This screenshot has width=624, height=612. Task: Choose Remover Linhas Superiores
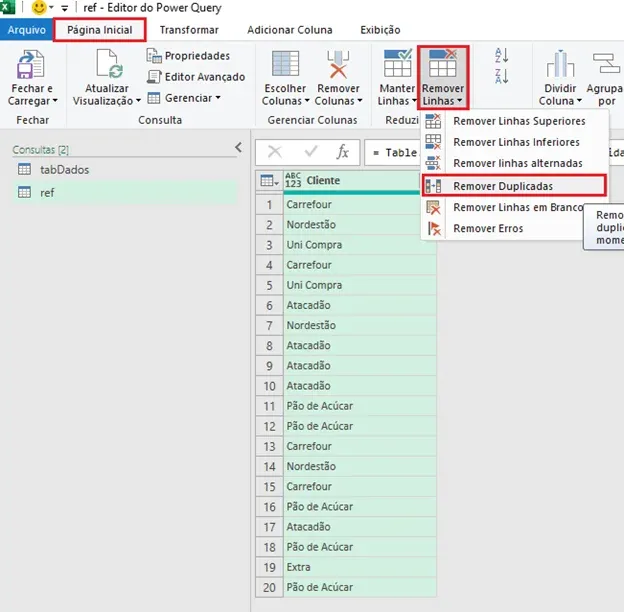[515, 121]
